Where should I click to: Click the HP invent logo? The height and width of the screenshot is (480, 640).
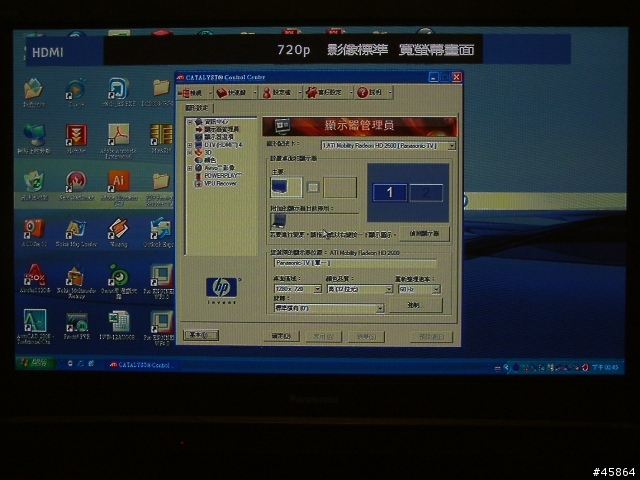[222, 290]
